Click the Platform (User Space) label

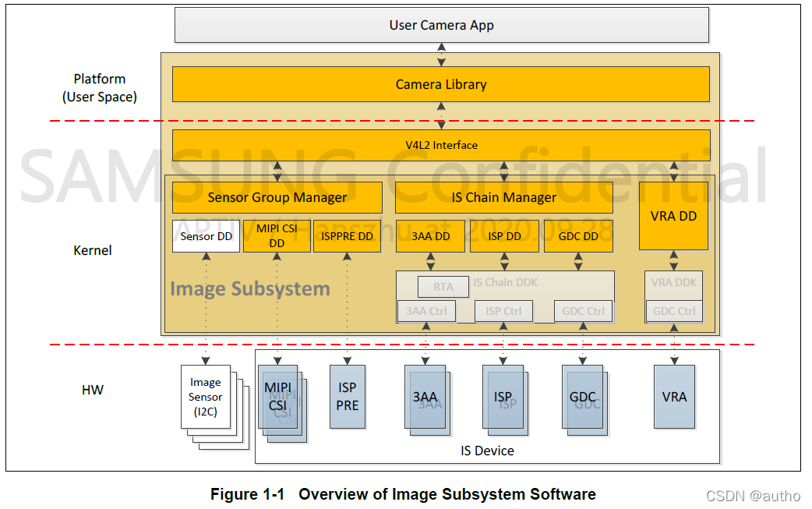[100, 88]
